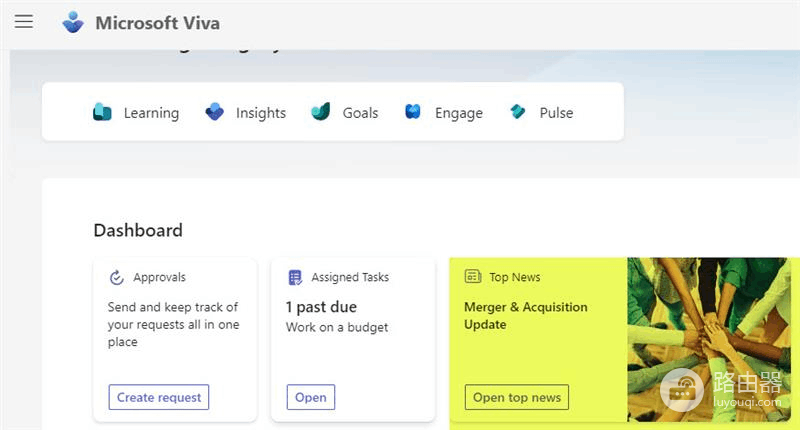Click the Microsoft Viva logo icon

pyautogui.click(x=73, y=22)
